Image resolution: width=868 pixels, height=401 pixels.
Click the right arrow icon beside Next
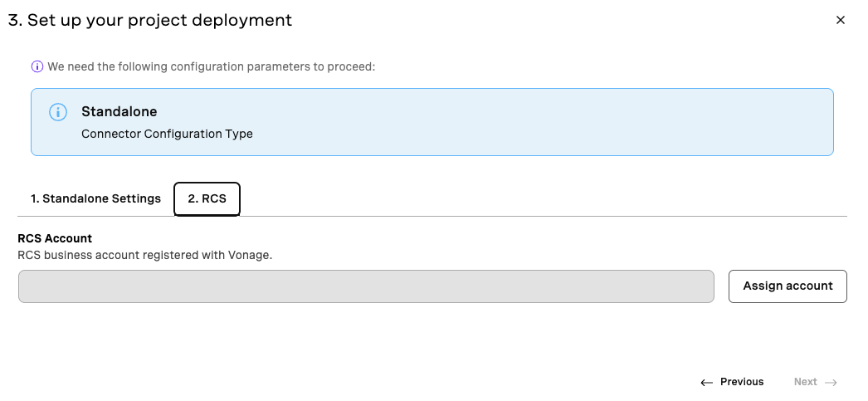coord(831,382)
